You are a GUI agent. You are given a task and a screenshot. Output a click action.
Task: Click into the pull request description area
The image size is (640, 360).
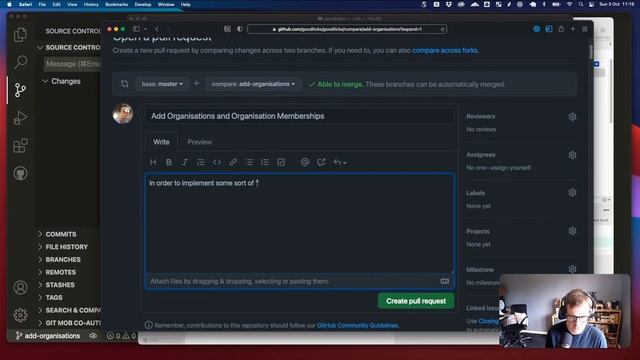click(x=299, y=224)
